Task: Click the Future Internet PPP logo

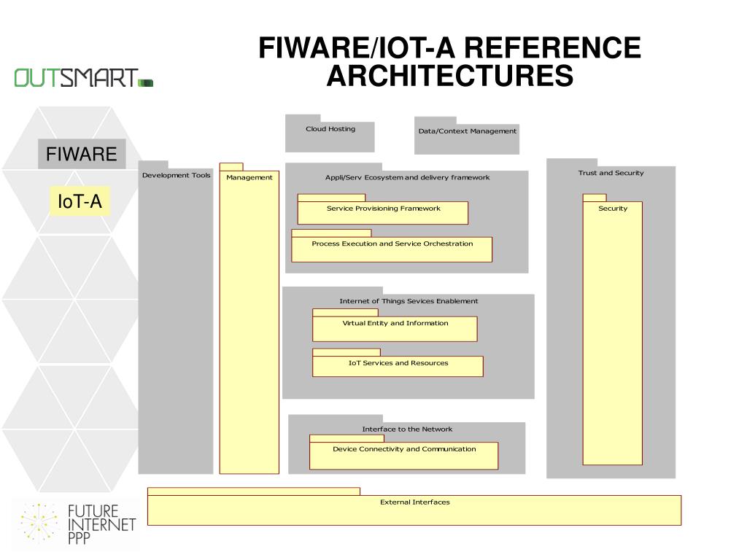Action: (79, 524)
